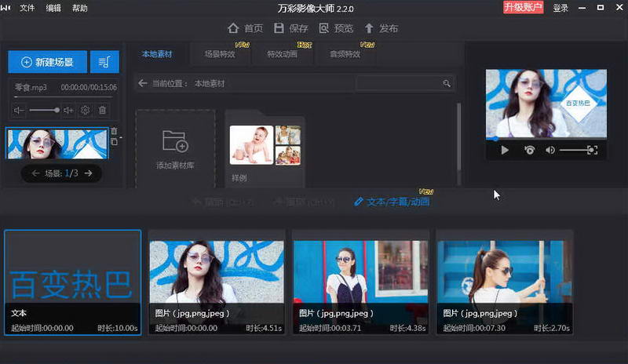Click 文本/字幕/动画 button
628x364 pixels.
click(392, 202)
